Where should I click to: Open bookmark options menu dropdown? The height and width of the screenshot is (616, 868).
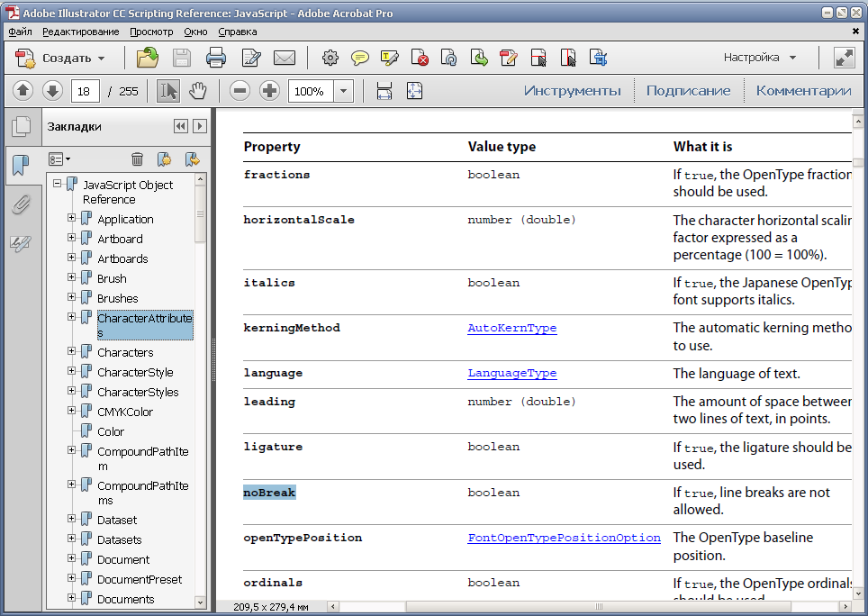coord(59,159)
